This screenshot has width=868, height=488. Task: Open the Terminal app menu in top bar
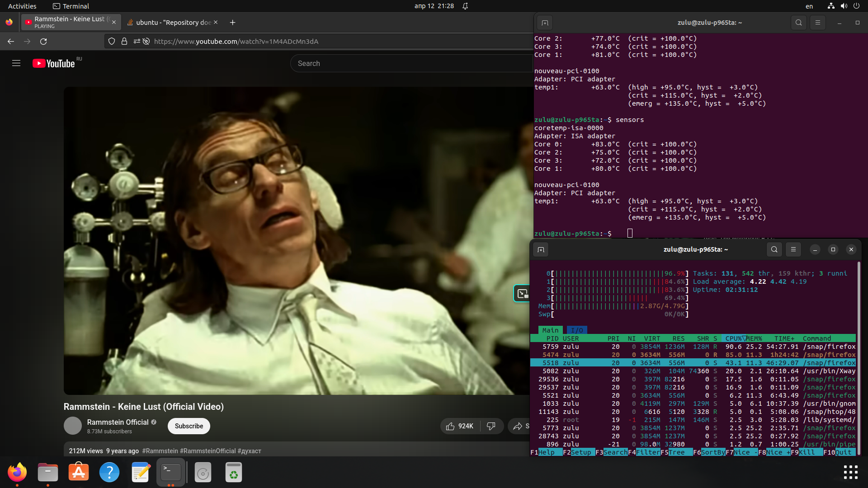71,6
